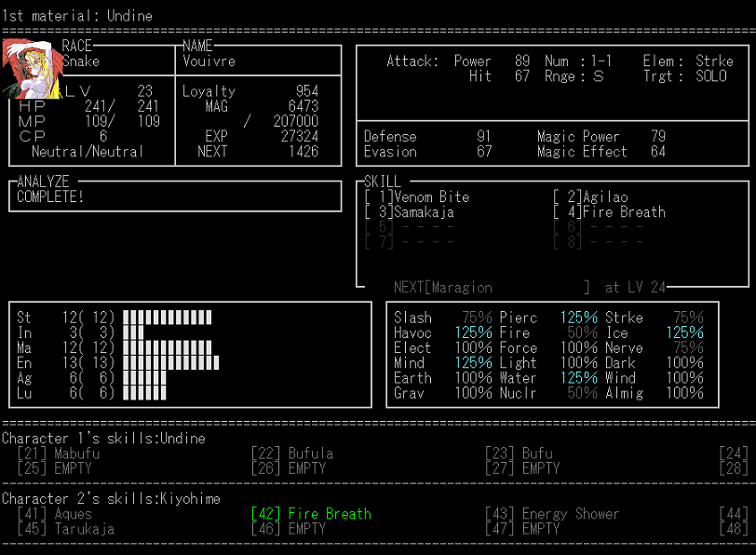This screenshot has height=555, width=756.
Task: Select Fire Breath in skill slot 4
Action: pos(610,212)
